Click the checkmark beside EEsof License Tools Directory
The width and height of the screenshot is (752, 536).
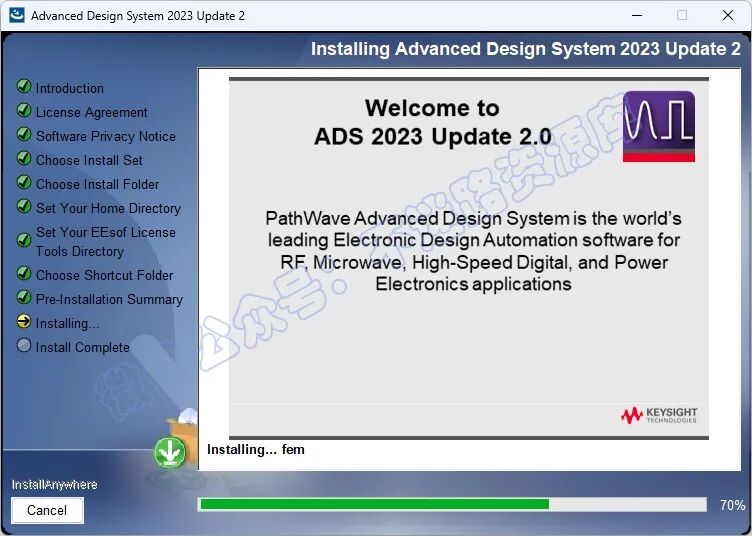click(24, 240)
